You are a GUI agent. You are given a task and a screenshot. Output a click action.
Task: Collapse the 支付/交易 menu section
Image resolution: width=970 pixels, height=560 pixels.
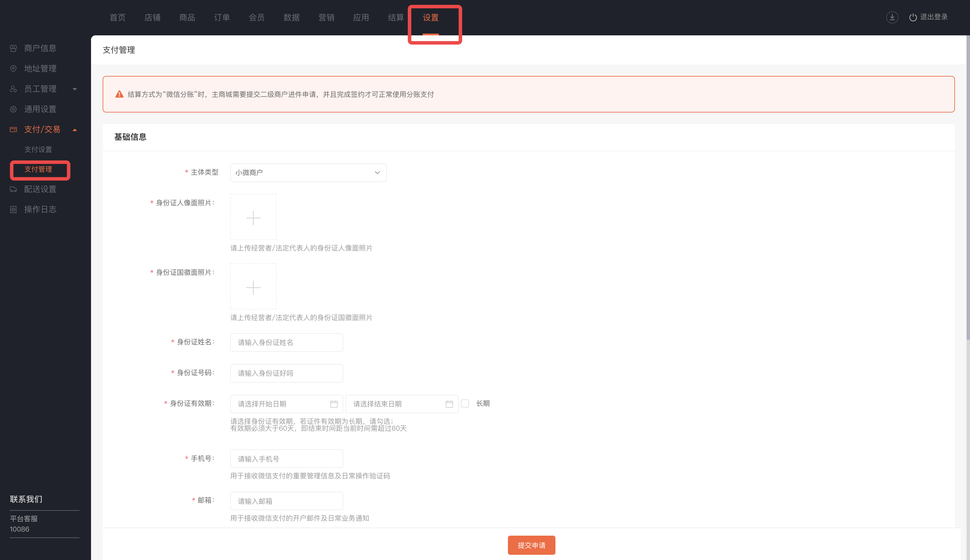pos(75,130)
